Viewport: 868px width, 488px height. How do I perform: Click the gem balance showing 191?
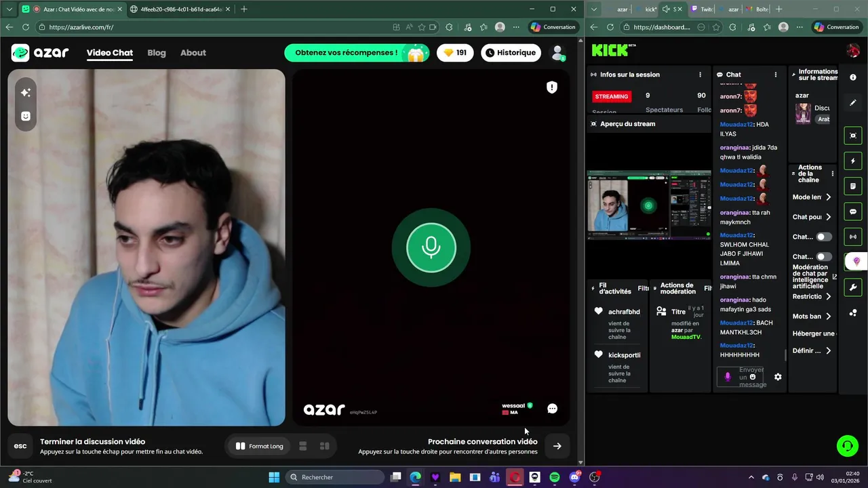point(455,53)
